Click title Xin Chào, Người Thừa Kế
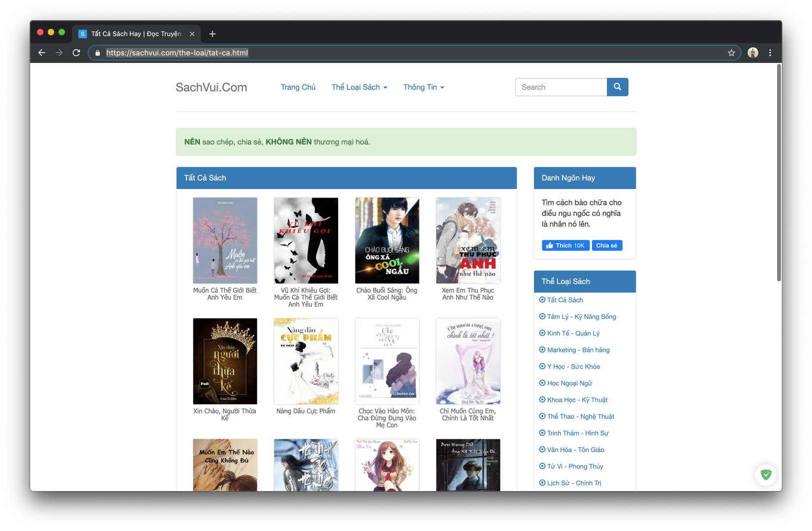The image size is (812, 531). [x=225, y=414]
